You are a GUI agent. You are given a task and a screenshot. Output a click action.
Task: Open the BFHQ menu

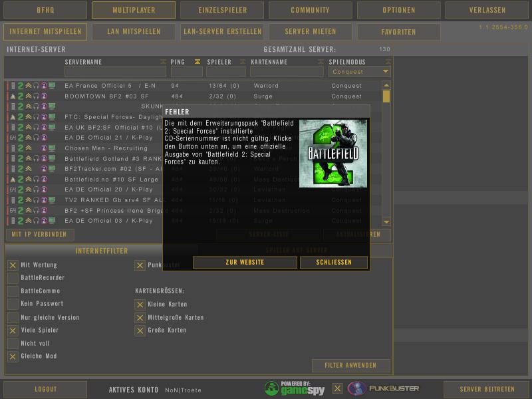(45, 10)
